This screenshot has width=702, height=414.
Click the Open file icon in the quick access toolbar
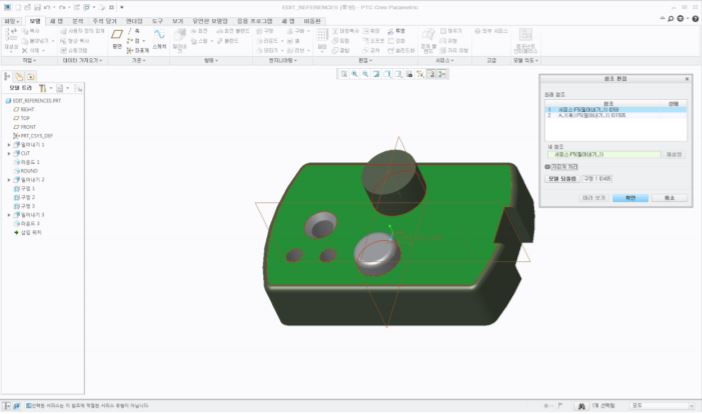click(28, 8)
